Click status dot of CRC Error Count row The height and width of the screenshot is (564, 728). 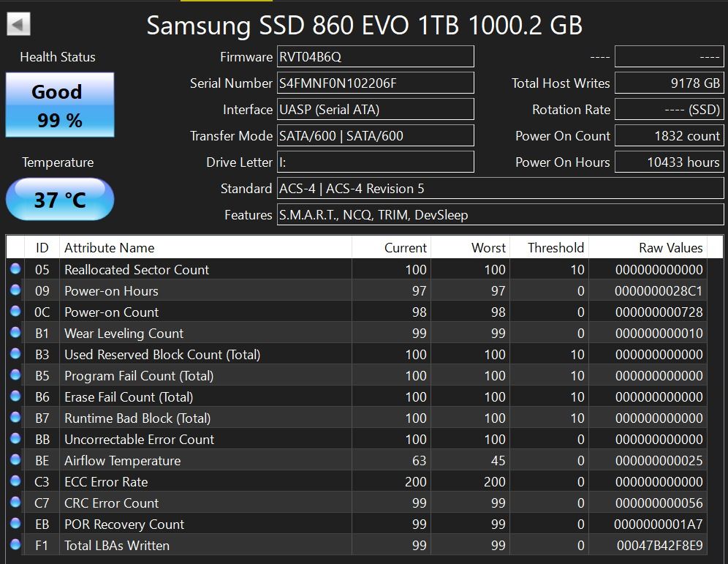pyautogui.click(x=15, y=502)
